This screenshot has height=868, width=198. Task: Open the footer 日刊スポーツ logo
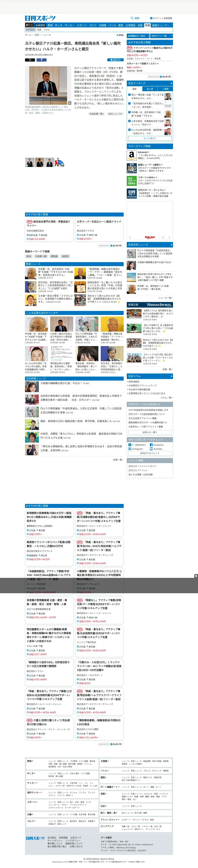[35, 838]
